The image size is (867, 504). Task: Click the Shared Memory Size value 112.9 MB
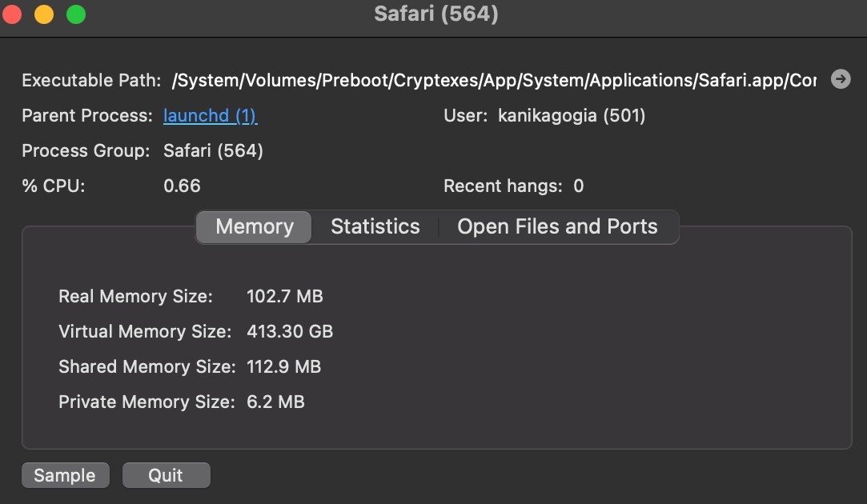click(x=283, y=366)
